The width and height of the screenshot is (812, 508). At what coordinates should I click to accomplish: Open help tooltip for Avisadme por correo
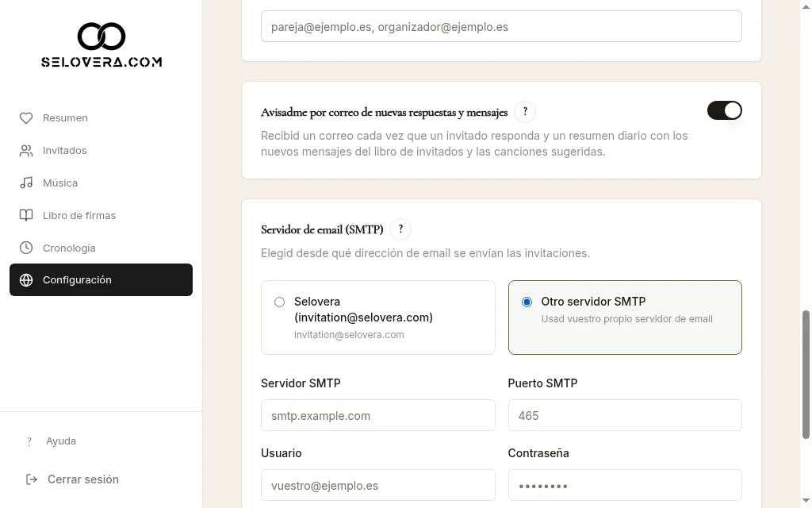coord(525,112)
